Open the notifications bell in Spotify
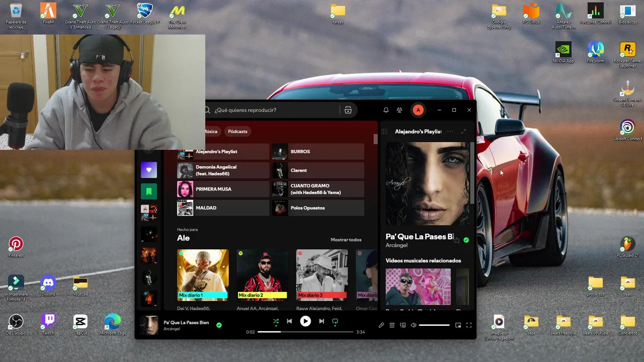 coord(386,110)
